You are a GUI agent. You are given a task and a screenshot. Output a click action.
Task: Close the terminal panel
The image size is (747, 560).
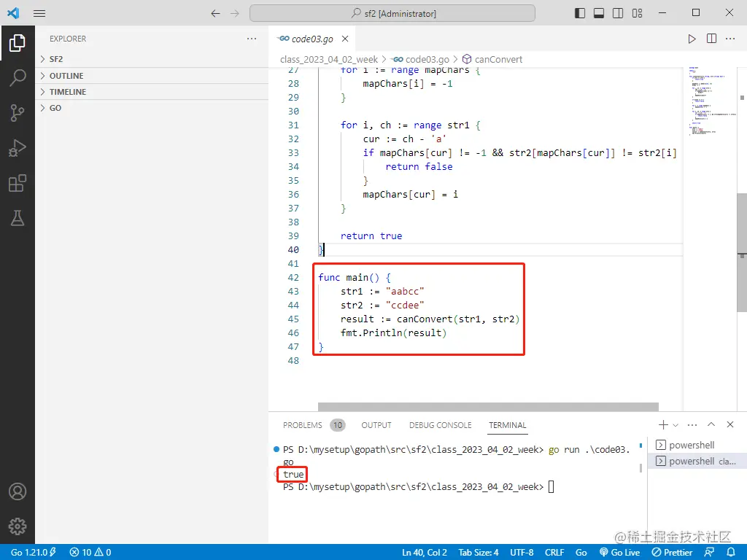click(x=729, y=424)
